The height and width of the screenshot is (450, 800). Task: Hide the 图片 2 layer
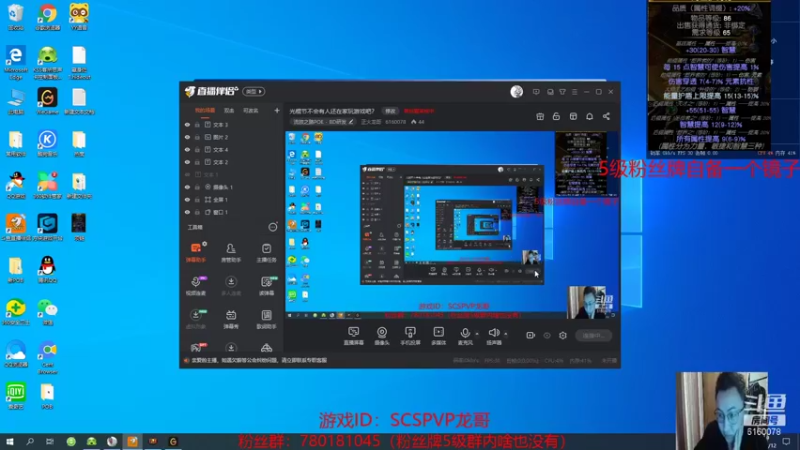(187, 137)
